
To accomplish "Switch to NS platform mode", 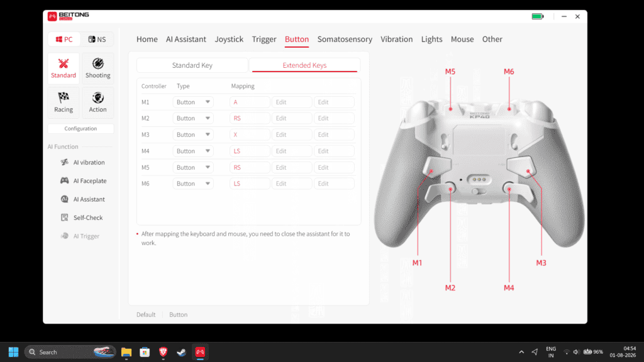I will coord(97,40).
